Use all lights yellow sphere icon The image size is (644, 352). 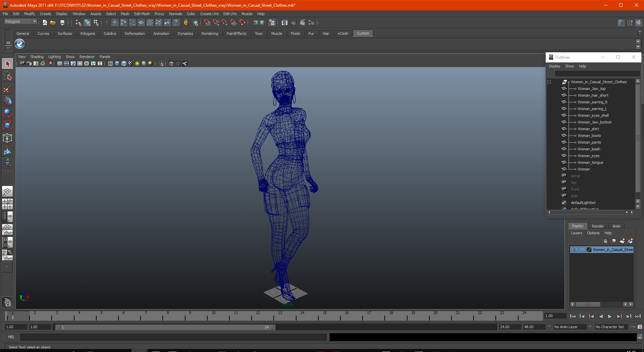click(x=137, y=63)
